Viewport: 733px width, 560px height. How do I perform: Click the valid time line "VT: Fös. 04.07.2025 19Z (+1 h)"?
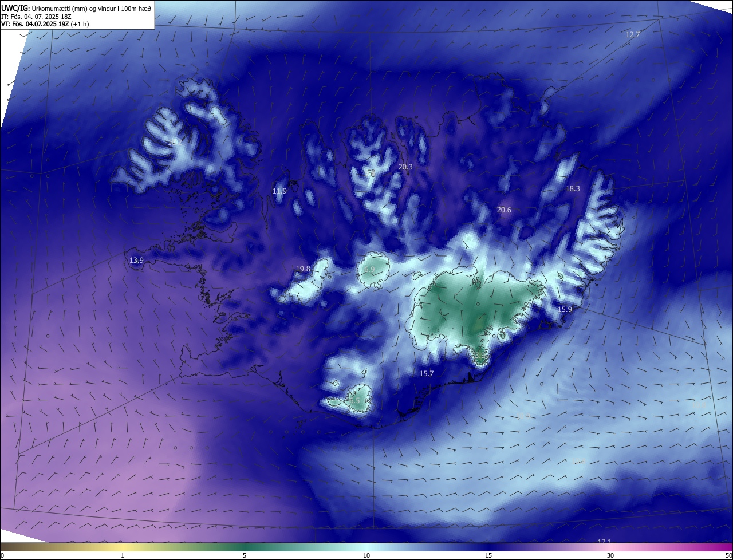(x=45, y=24)
